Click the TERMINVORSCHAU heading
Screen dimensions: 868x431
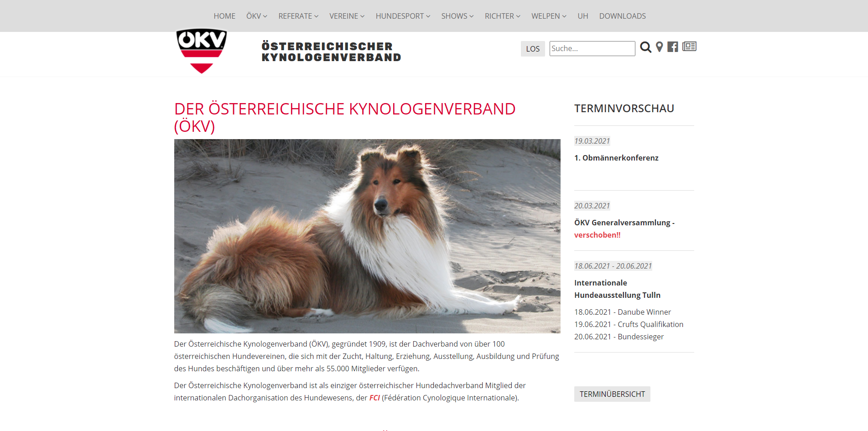coord(624,109)
